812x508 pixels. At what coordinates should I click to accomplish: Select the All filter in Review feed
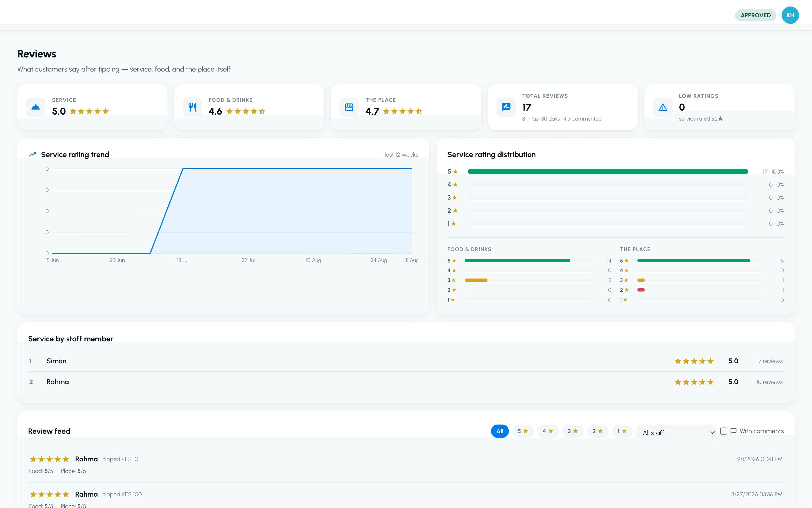500,431
